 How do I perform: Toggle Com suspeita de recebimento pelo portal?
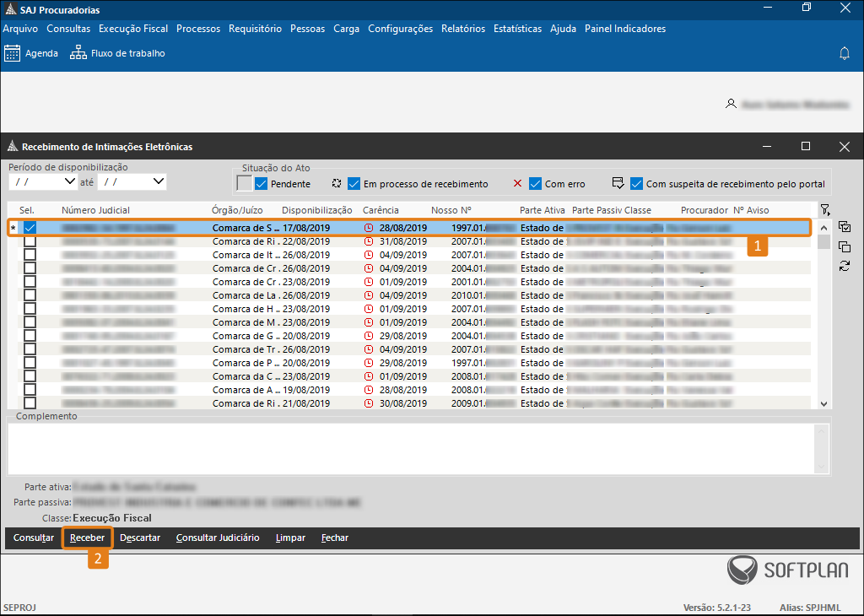[x=636, y=183]
